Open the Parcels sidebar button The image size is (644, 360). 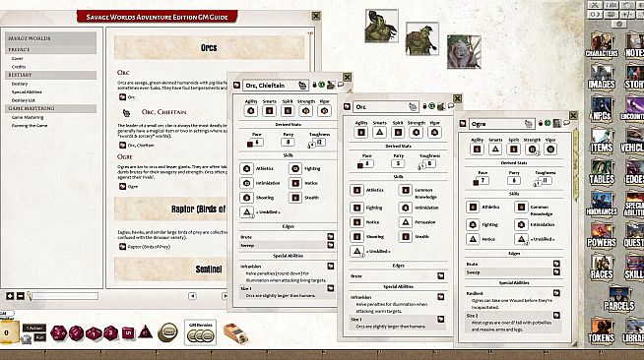(x=618, y=299)
